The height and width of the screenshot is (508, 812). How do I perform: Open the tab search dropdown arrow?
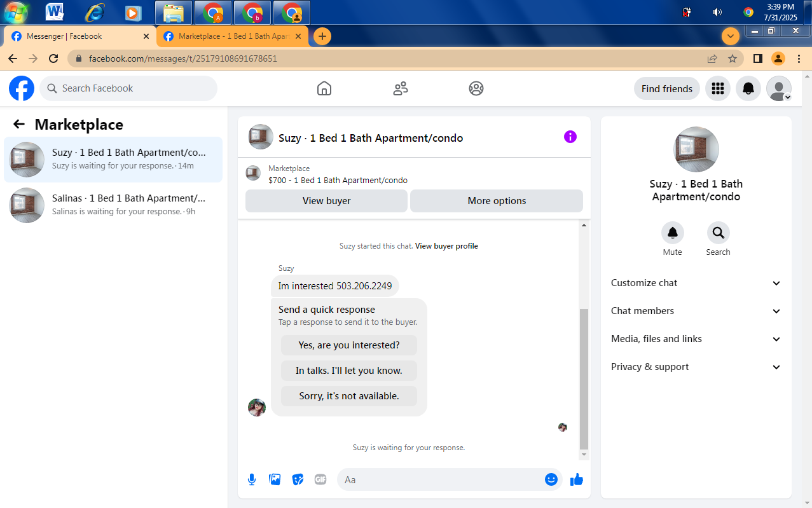coord(731,36)
